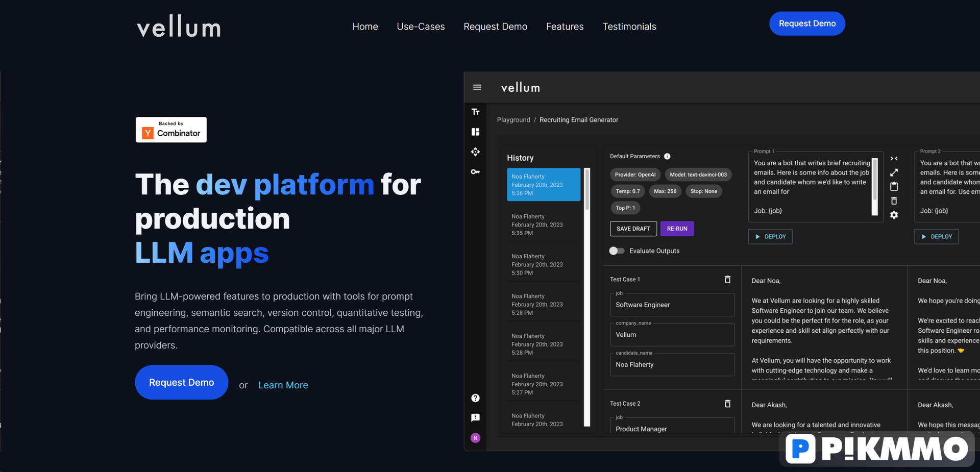Go to the Playground breadcrumb link
This screenshot has height=472, width=980.
coord(513,120)
